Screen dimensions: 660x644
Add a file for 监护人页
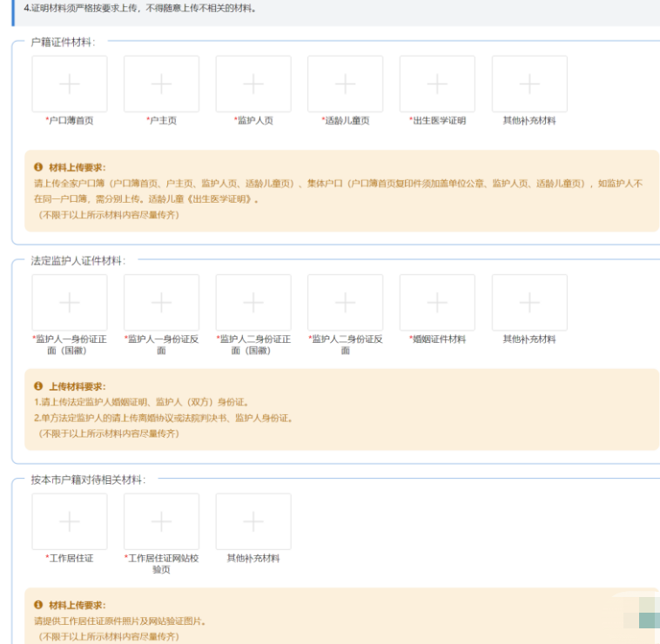253,84
